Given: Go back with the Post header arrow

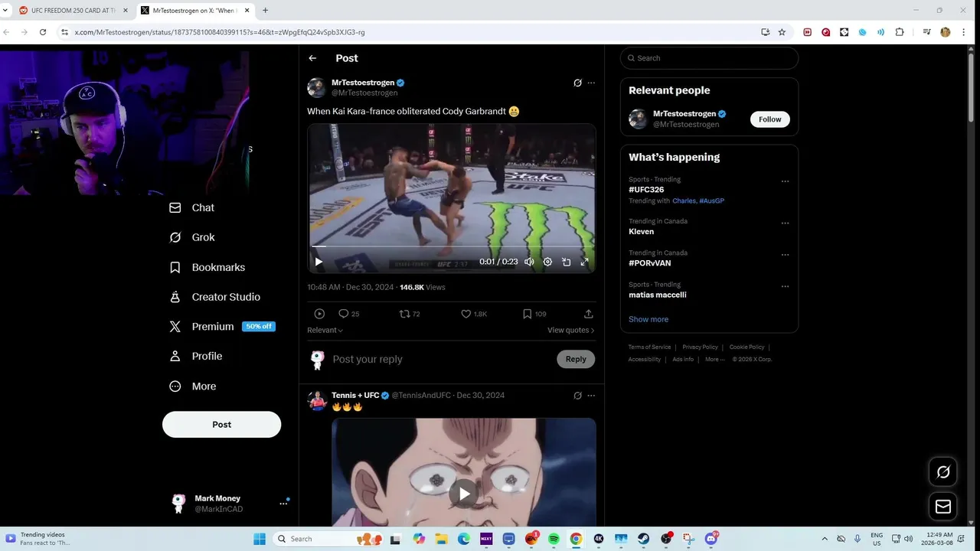Looking at the screenshot, I should click(x=312, y=58).
